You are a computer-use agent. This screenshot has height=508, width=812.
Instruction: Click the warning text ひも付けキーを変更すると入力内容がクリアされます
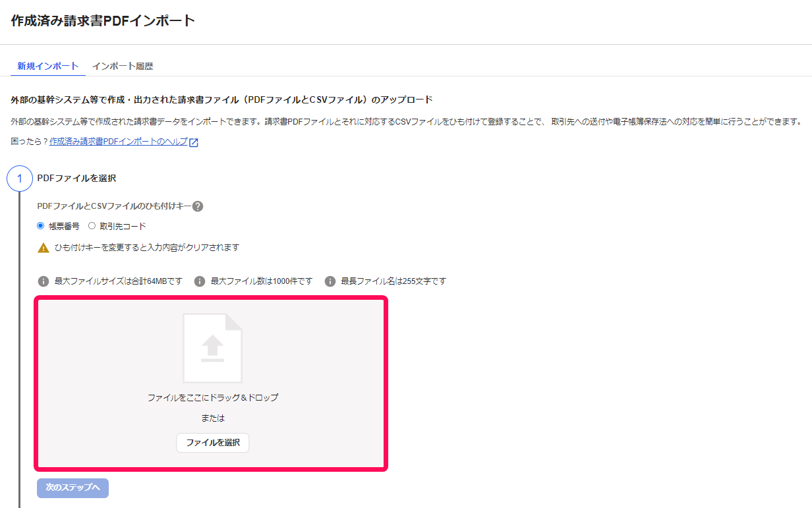click(147, 248)
